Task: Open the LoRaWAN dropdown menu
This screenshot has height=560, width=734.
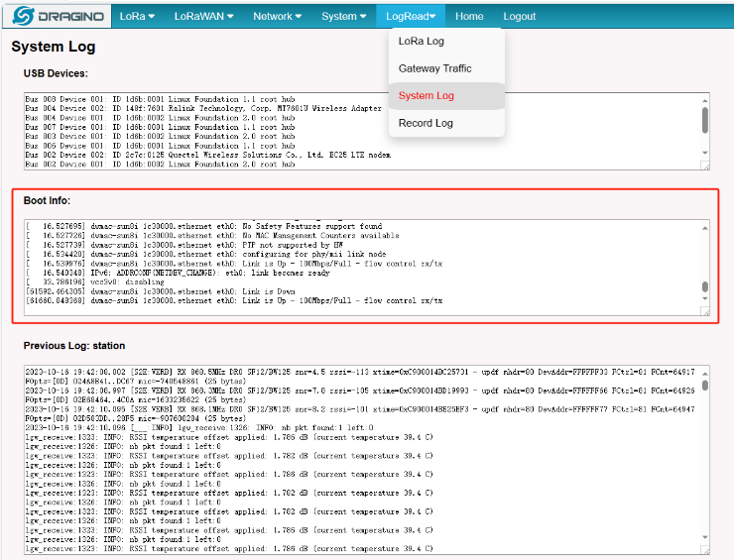Action: (x=203, y=17)
